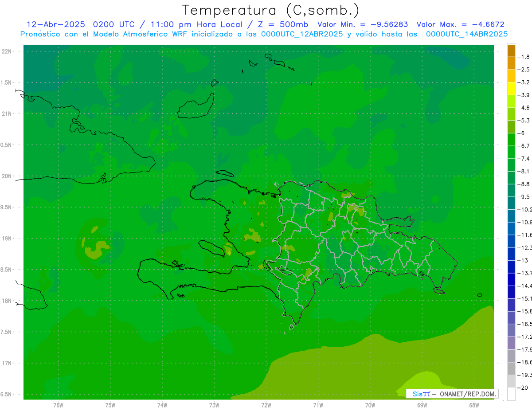Click the "71W" longitude axis label

[318, 405]
